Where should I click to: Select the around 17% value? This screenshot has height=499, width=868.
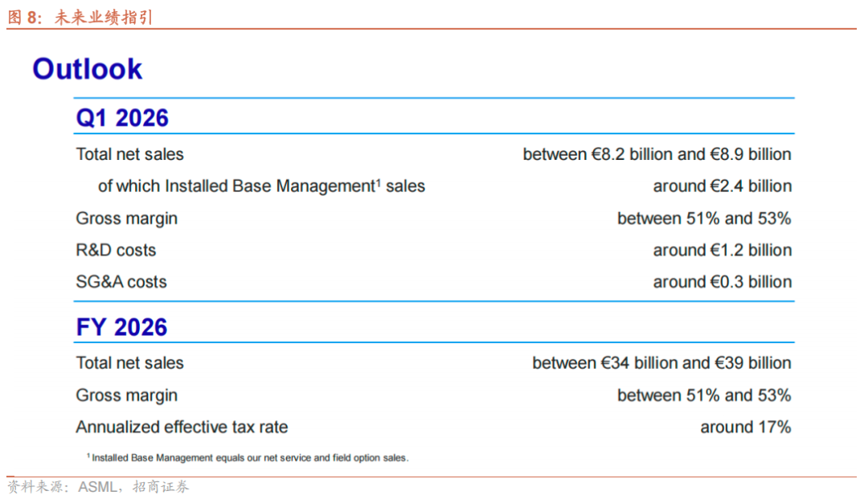point(745,427)
